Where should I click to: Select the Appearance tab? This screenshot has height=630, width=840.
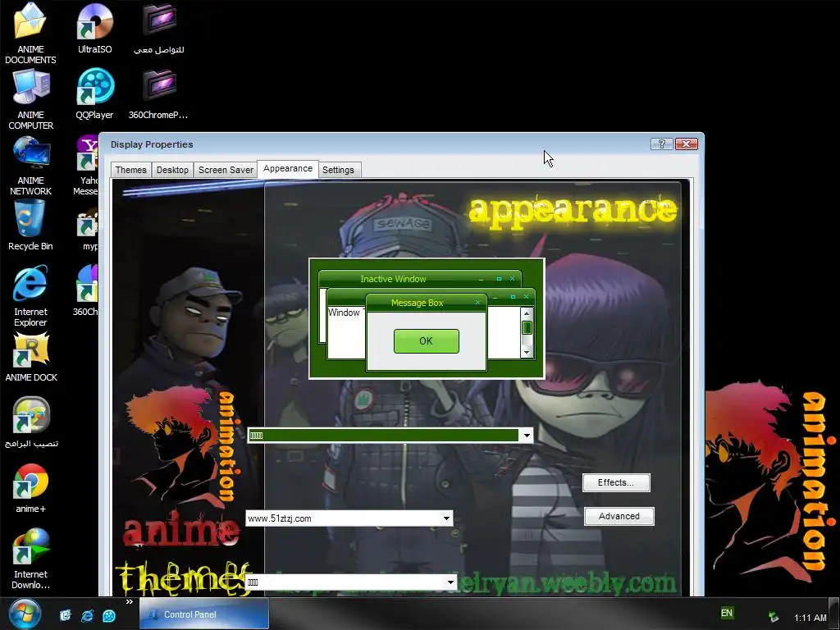pos(288,169)
